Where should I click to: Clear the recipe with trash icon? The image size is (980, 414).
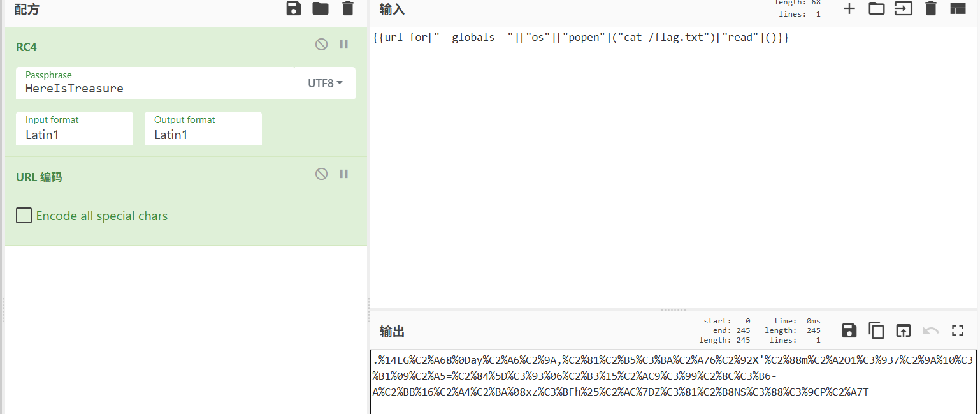[x=347, y=8]
